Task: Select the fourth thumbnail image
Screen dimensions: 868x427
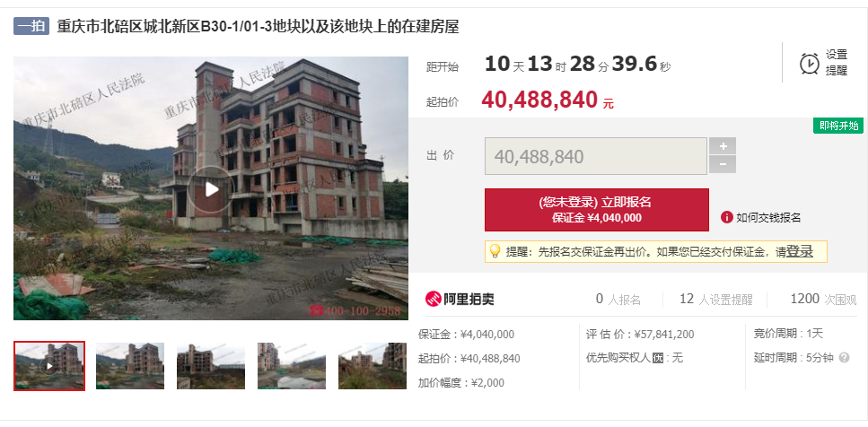Action: pos(292,366)
